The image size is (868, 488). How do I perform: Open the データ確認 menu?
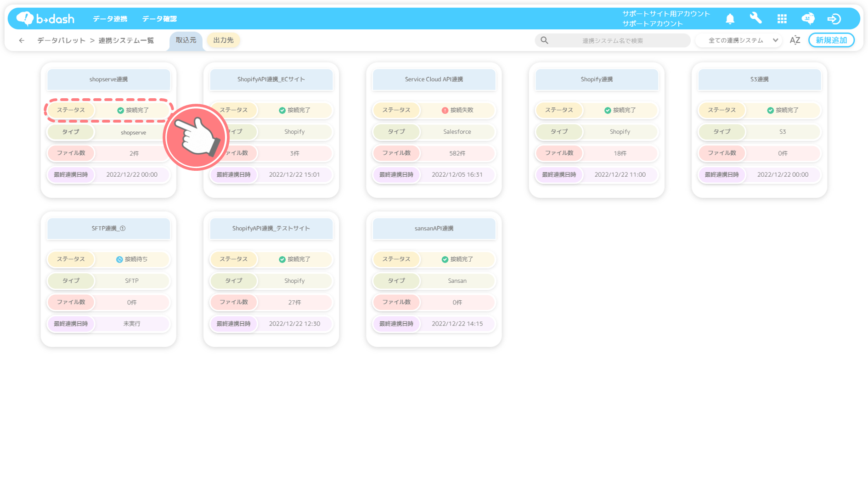point(159,19)
